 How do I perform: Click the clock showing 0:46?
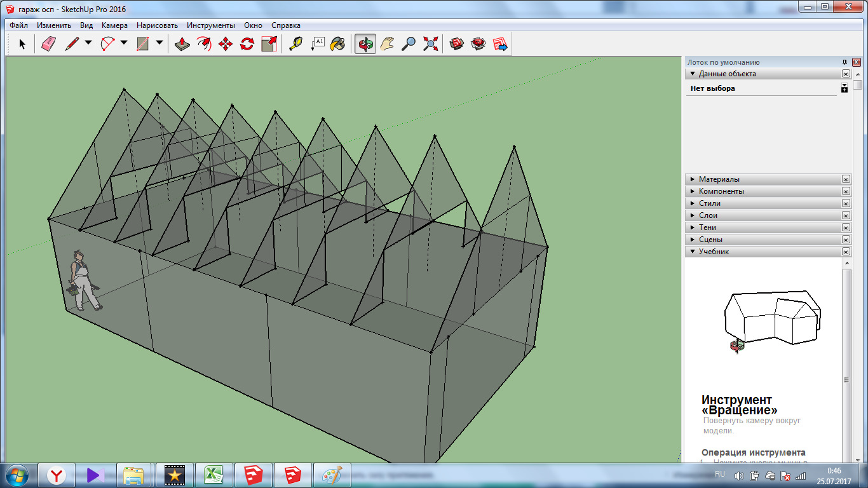[835, 470]
